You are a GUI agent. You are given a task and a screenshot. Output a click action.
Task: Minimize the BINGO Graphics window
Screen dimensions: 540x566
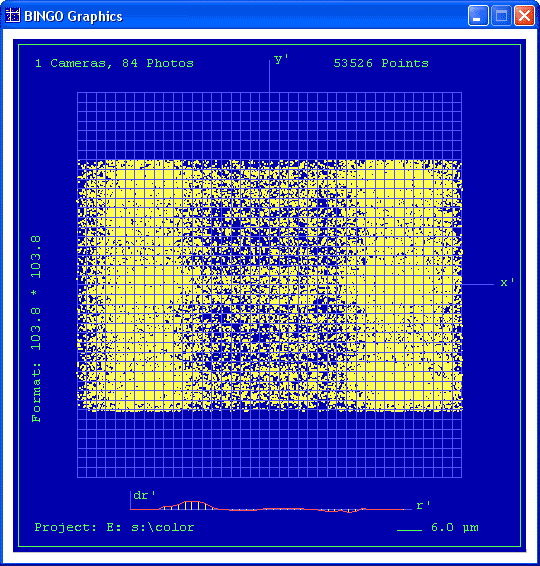point(478,16)
